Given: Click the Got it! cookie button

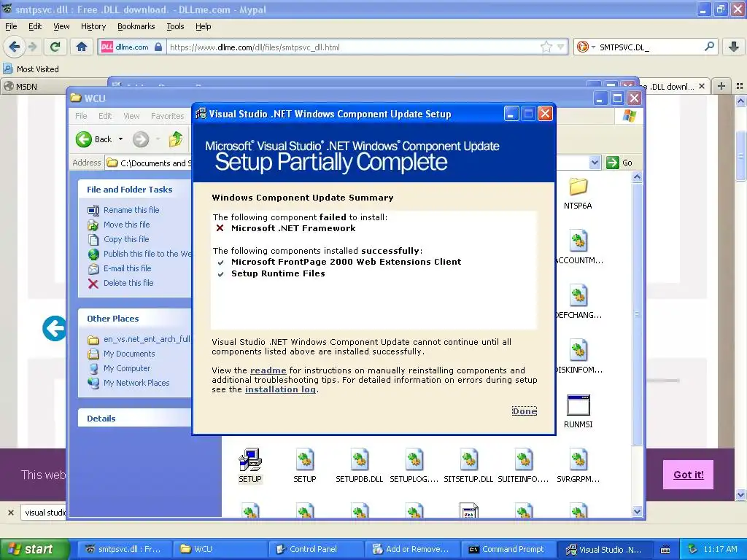Looking at the screenshot, I should (x=688, y=474).
